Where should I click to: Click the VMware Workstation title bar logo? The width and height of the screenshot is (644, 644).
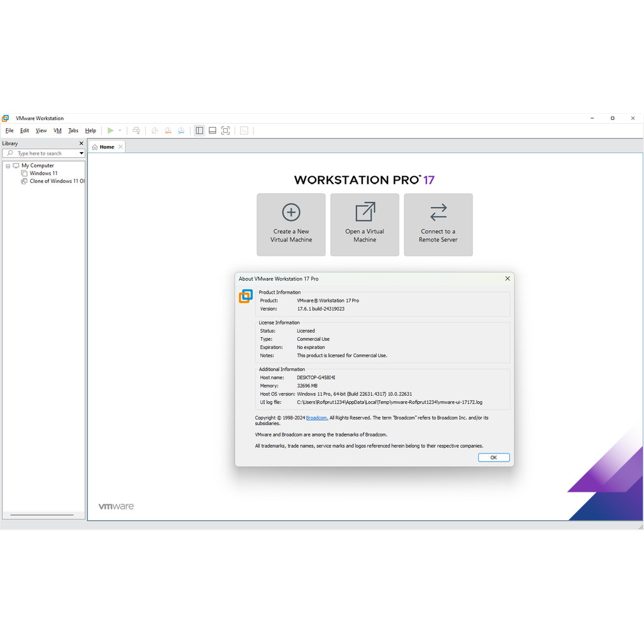[x=5, y=118]
